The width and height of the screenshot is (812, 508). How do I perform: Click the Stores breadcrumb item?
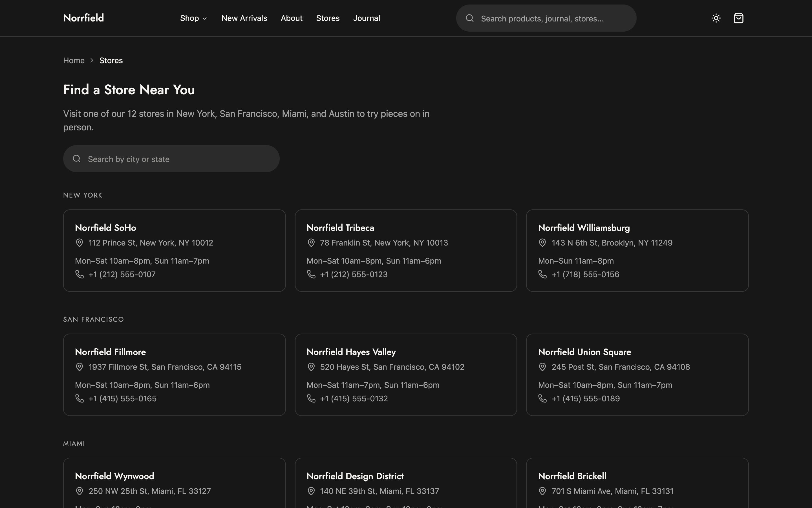(111, 60)
